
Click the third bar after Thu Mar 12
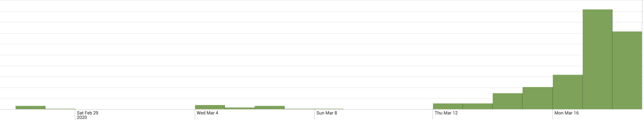[507, 101]
